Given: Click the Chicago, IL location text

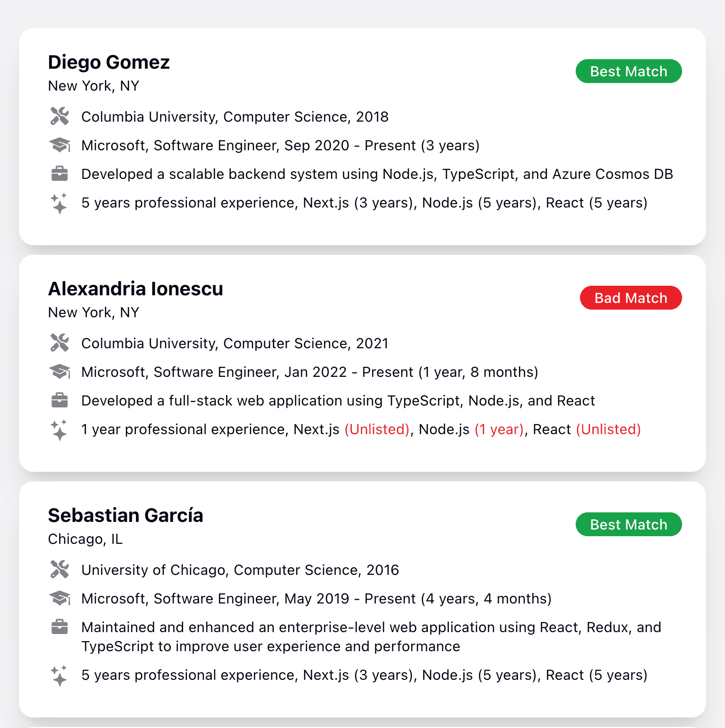Looking at the screenshot, I should pos(84,539).
